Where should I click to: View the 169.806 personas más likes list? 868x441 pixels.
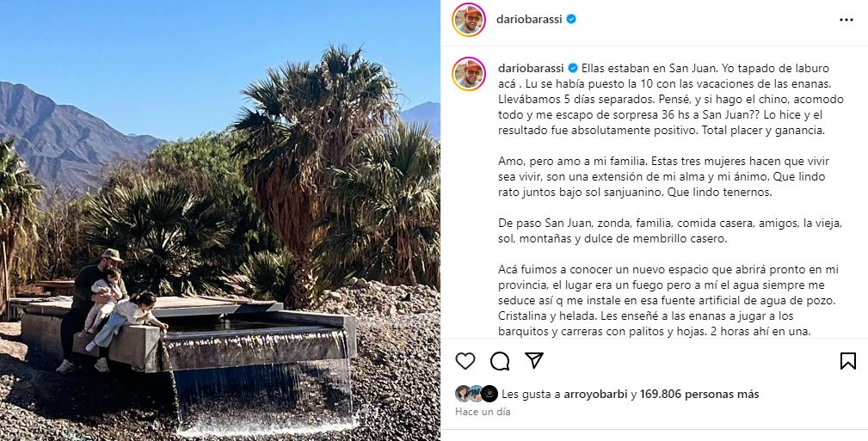[699, 395]
